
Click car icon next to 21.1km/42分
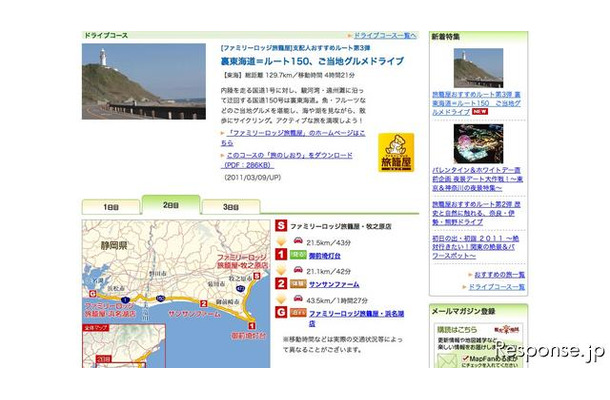[x=298, y=269]
